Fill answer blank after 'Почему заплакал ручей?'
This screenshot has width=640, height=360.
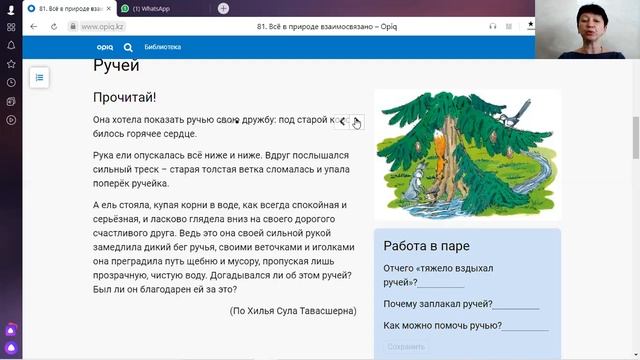516,304
